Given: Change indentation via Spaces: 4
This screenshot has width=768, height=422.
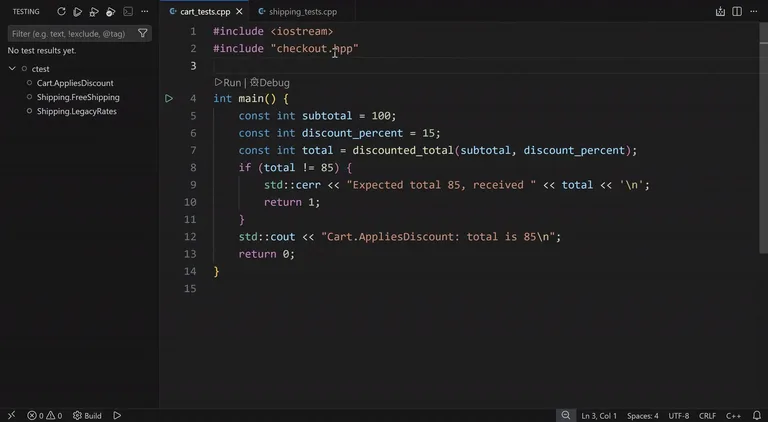Looking at the screenshot, I should click(x=643, y=416).
